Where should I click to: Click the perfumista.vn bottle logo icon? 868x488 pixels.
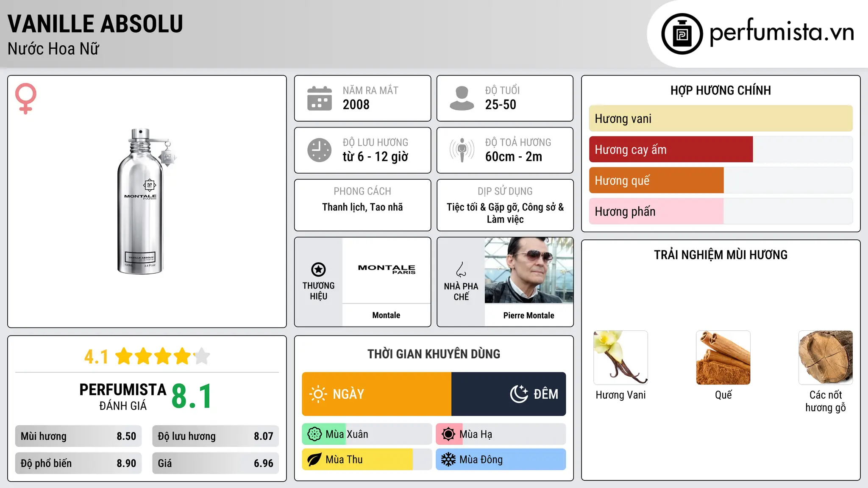click(682, 34)
